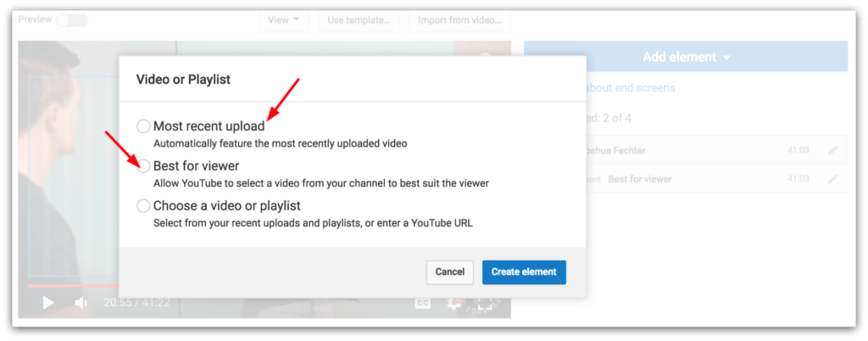
Task: Open the about end screens link
Action: coord(631,88)
